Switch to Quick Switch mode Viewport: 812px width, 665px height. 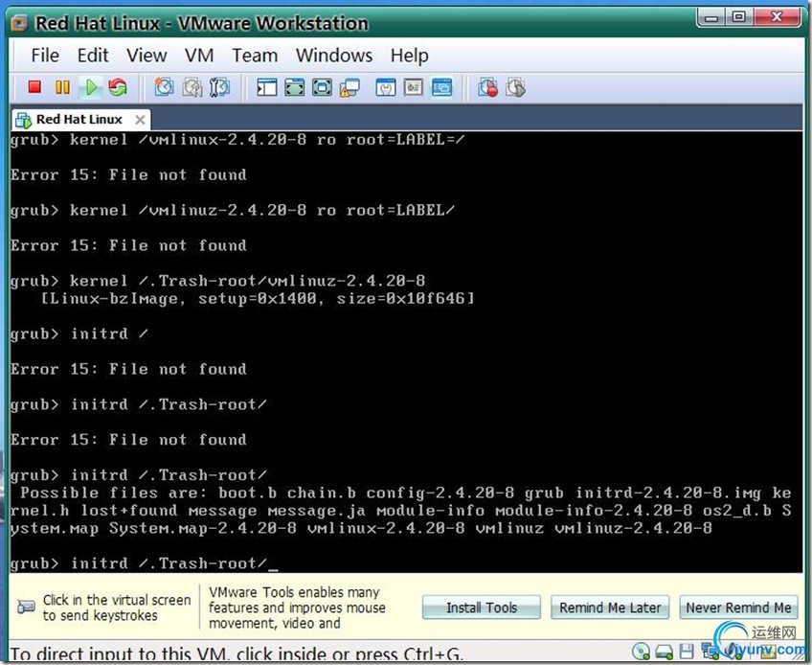tap(295, 87)
